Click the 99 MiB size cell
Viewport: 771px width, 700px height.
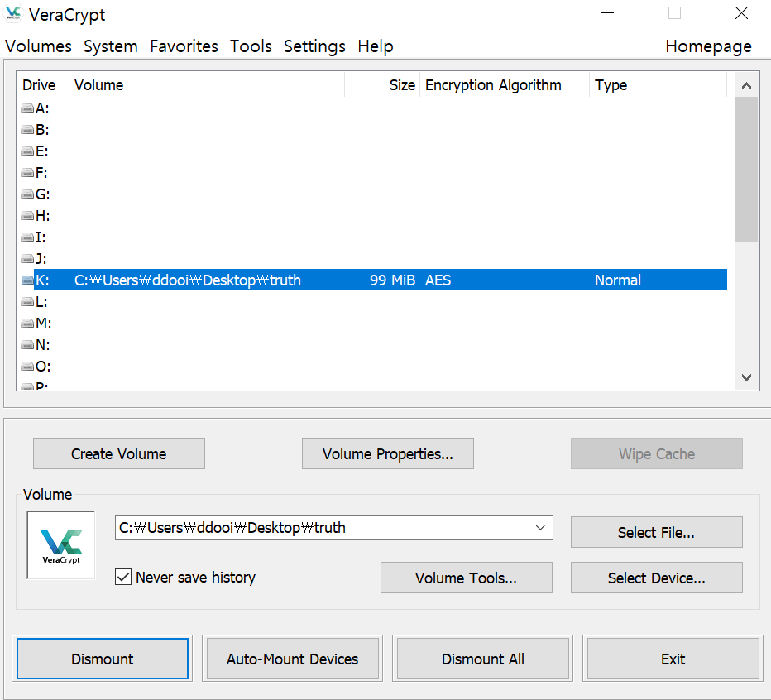point(392,280)
